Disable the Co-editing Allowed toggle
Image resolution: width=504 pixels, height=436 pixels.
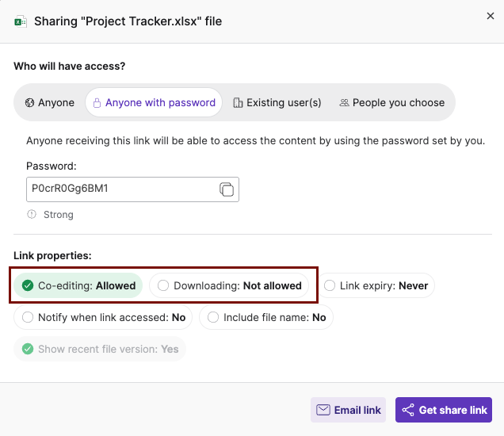(x=78, y=285)
